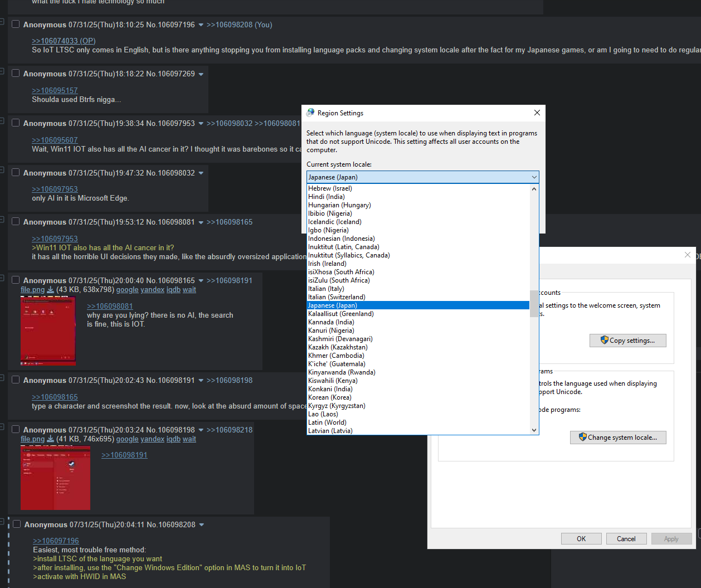Screen dimensions: 701x588
Task: Collapse the Current system locale combo box
Action: [423, 177]
